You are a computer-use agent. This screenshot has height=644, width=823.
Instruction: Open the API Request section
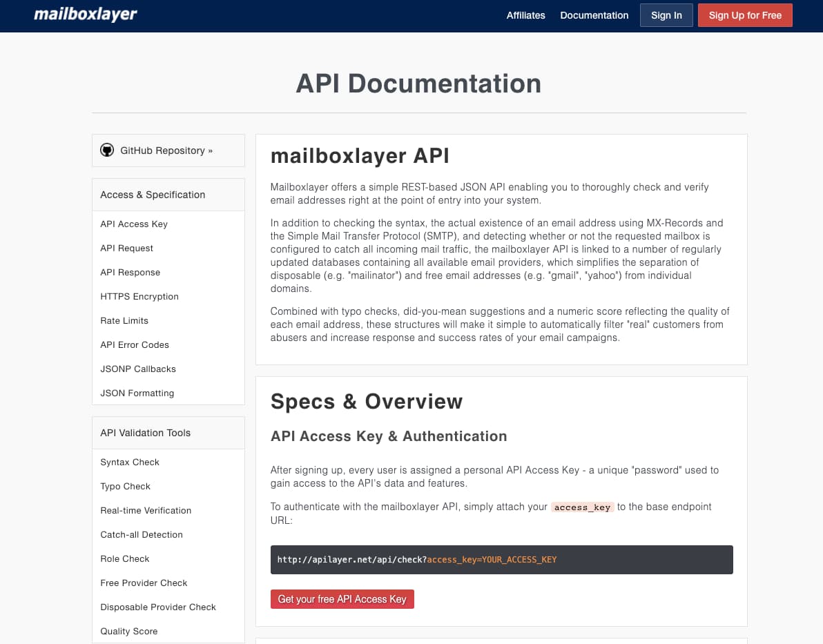point(126,248)
